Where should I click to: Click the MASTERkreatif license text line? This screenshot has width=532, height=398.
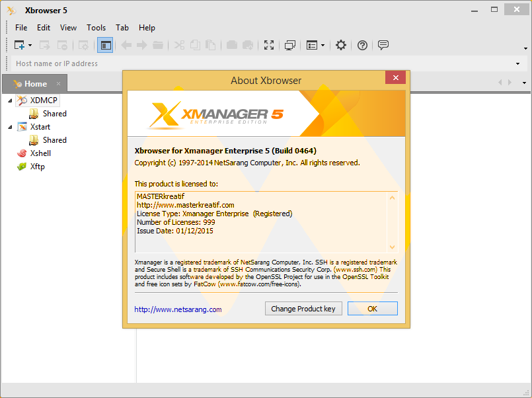tap(161, 196)
